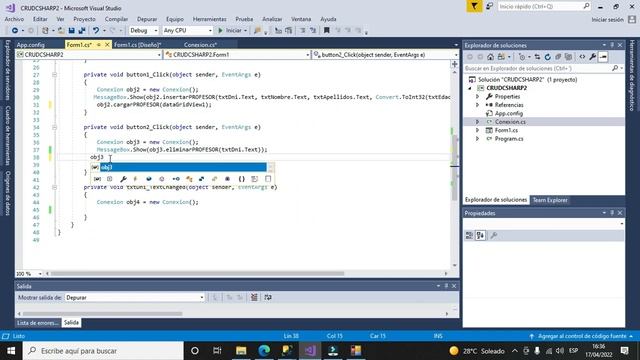Image resolution: width=640 pixels, height=360 pixels.
Task: Click the Home icon in Solution Explorer
Action: (x=491, y=57)
